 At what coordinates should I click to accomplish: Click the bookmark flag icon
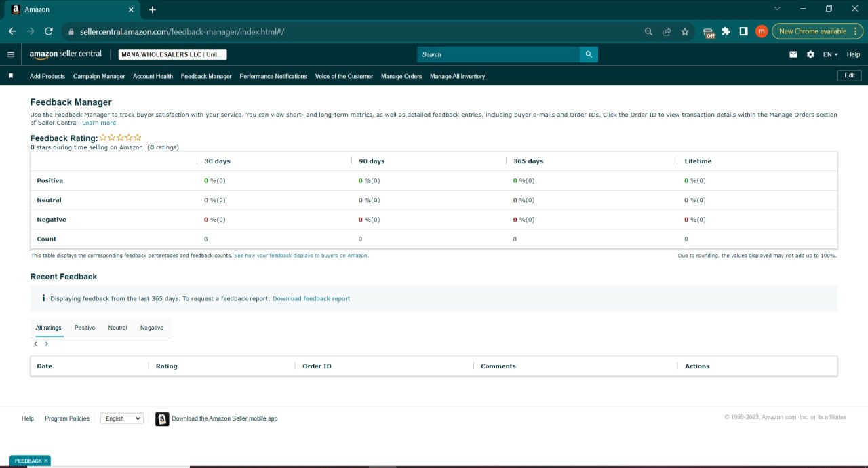pyautogui.click(x=11, y=76)
